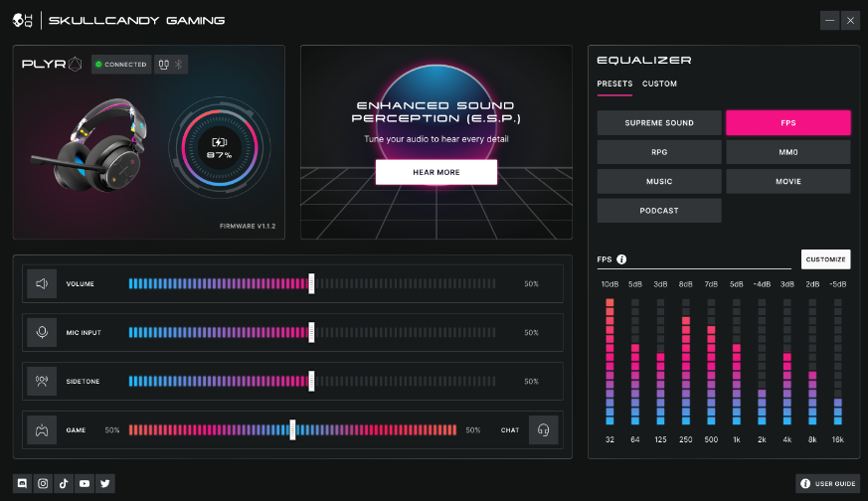Click the 250 Hz equalizer band
Screen dimensions: 868x501
(686, 362)
